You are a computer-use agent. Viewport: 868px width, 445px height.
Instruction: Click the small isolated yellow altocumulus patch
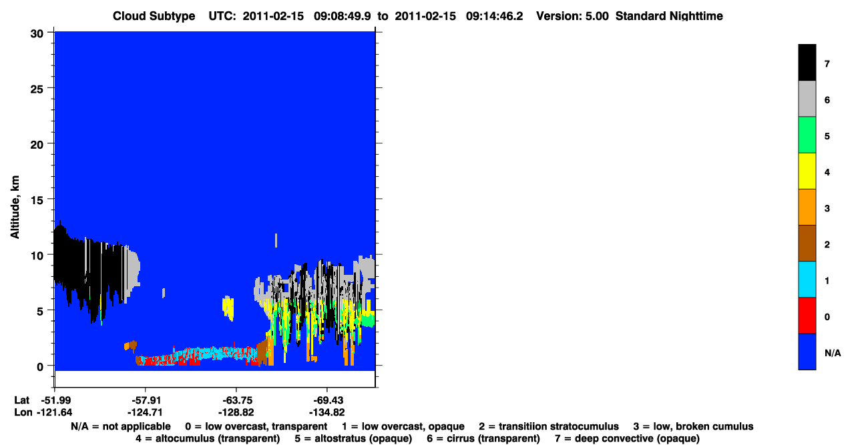tap(228, 308)
